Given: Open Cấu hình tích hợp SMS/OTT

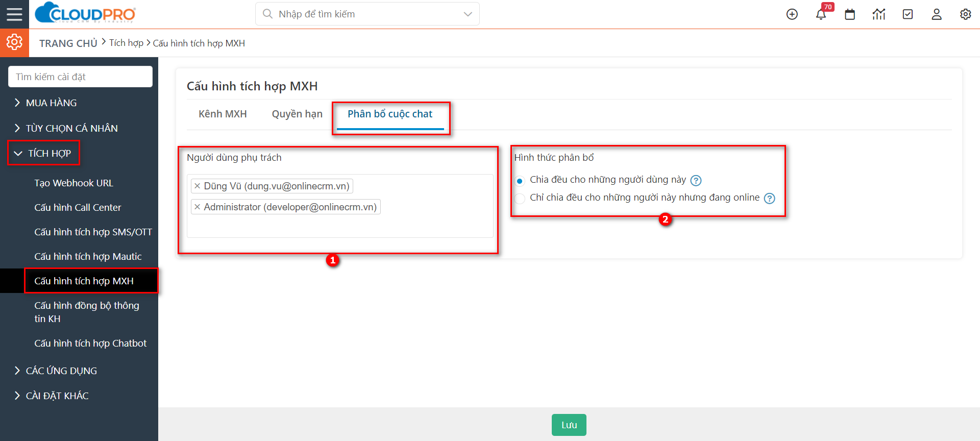Looking at the screenshot, I should [93, 232].
